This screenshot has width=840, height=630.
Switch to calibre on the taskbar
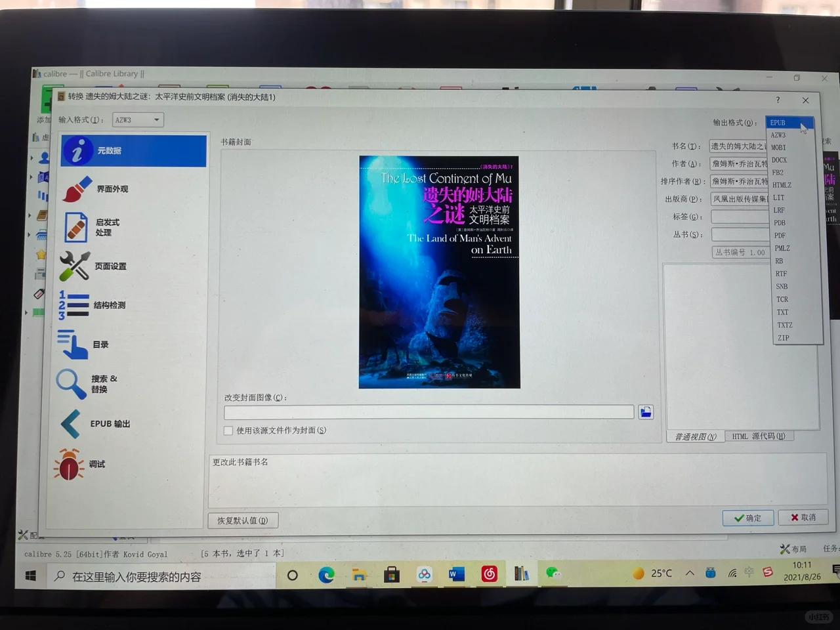point(522,574)
